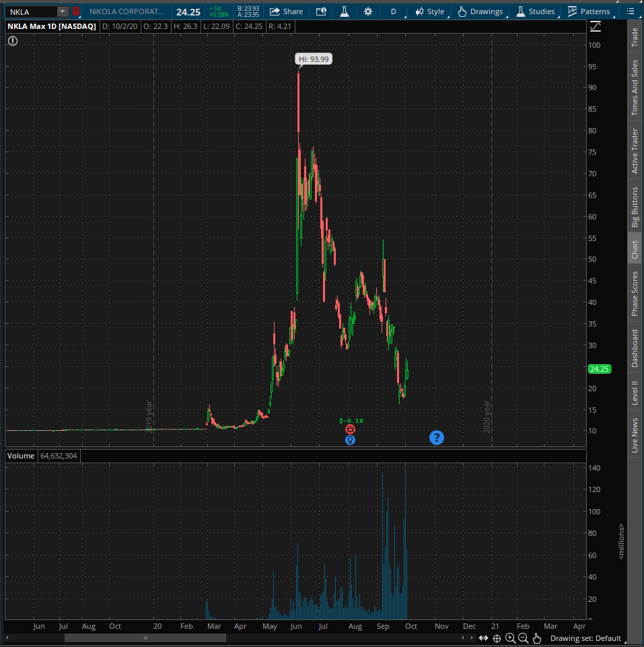The width and height of the screenshot is (644, 647).
Task: Click the O: 22.3 open value
Action: pos(155,26)
